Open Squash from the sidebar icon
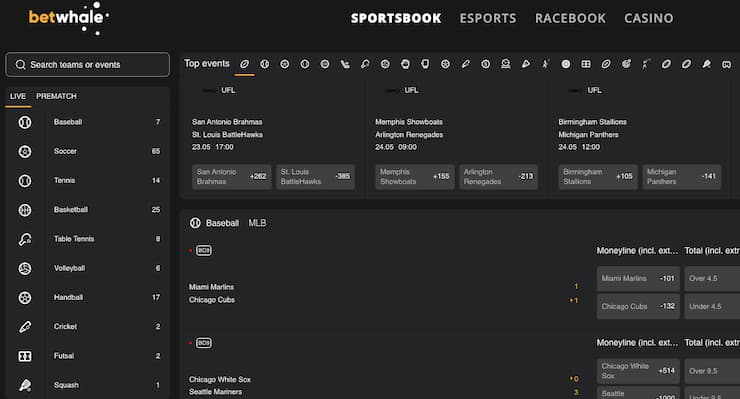This screenshot has width=740, height=399. click(25, 385)
